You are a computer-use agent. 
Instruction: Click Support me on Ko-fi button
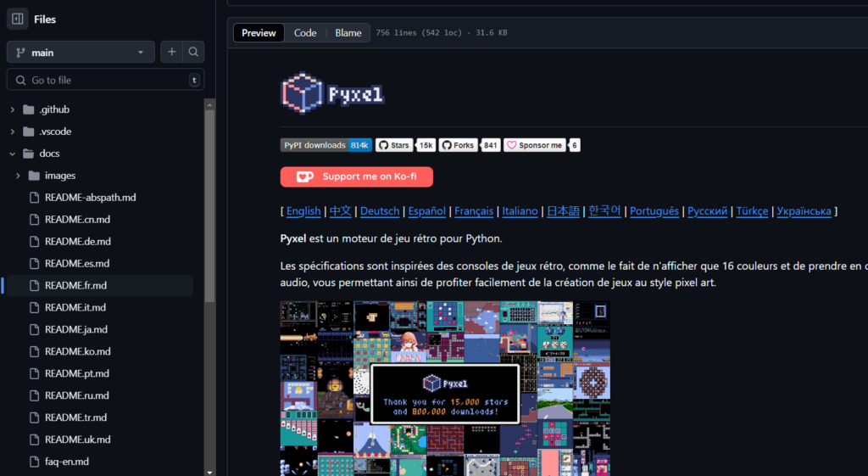pyautogui.click(x=357, y=176)
